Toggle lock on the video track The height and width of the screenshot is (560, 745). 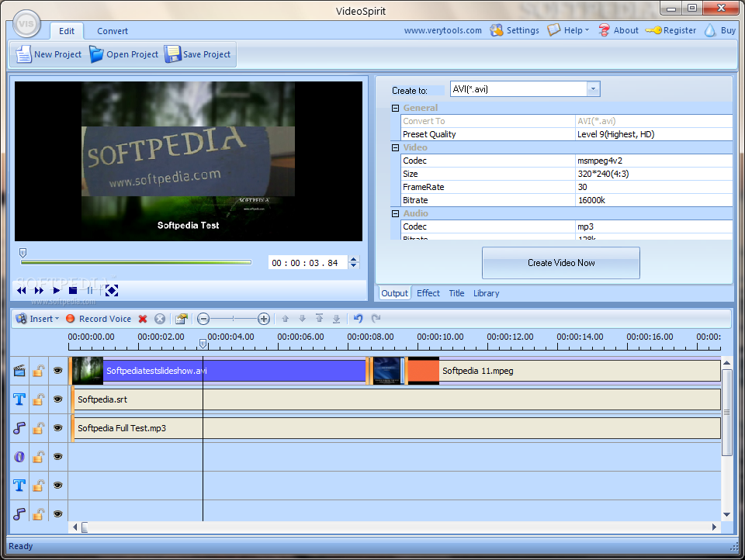point(39,371)
